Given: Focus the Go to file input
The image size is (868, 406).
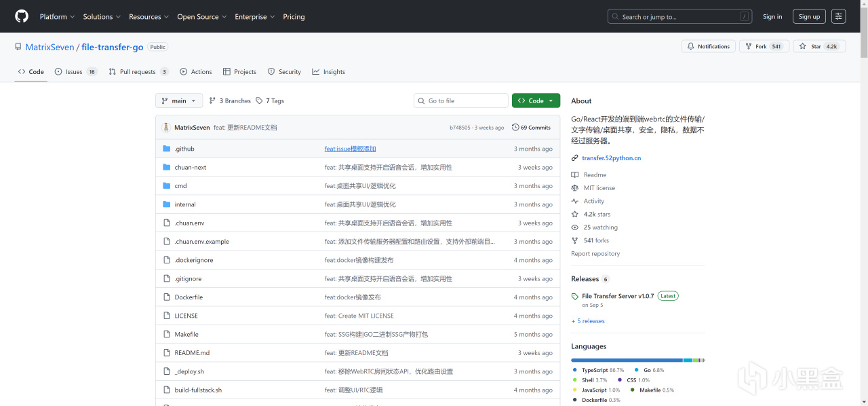Looking at the screenshot, I should (461, 100).
